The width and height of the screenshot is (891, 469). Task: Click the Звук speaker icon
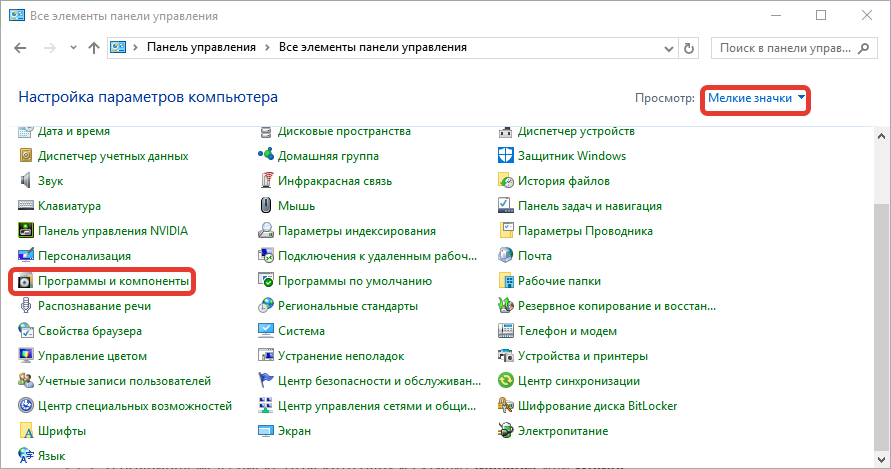(x=26, y=181)
